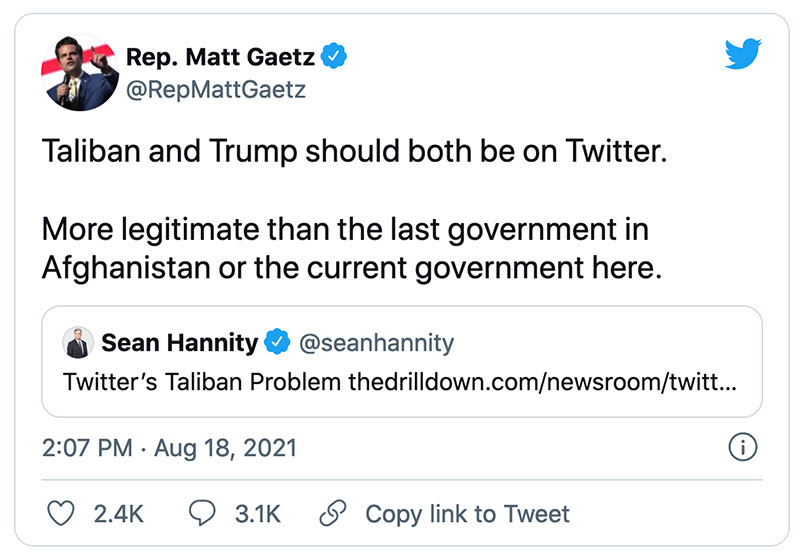This screenshot has width=800, height=558.
Task: Open the Twitter info circle icon
Action: coord(740,449)
